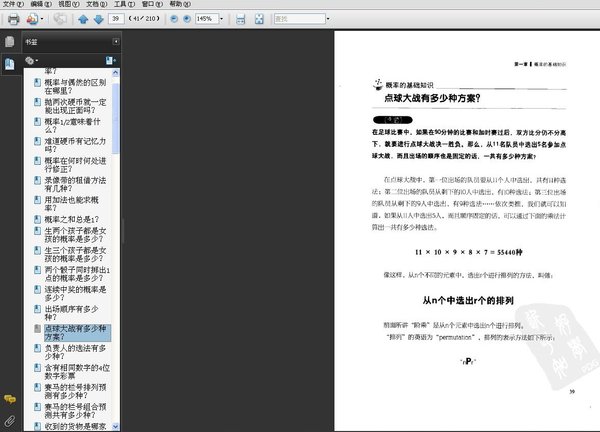Open bookmark 概率1/2意味着什么?
600x432 pixels.
pos(73,126)
